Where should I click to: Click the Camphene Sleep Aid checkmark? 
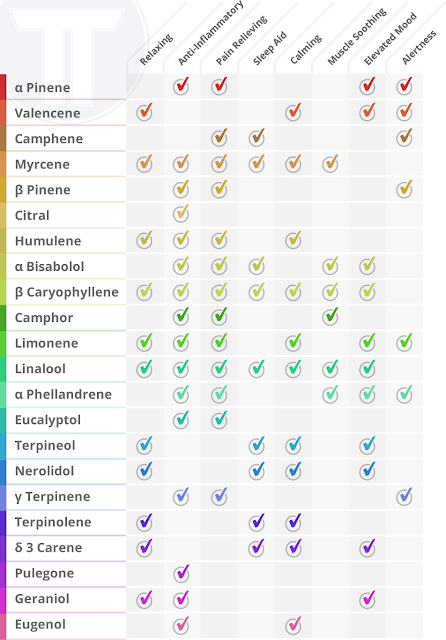(257, 138)
